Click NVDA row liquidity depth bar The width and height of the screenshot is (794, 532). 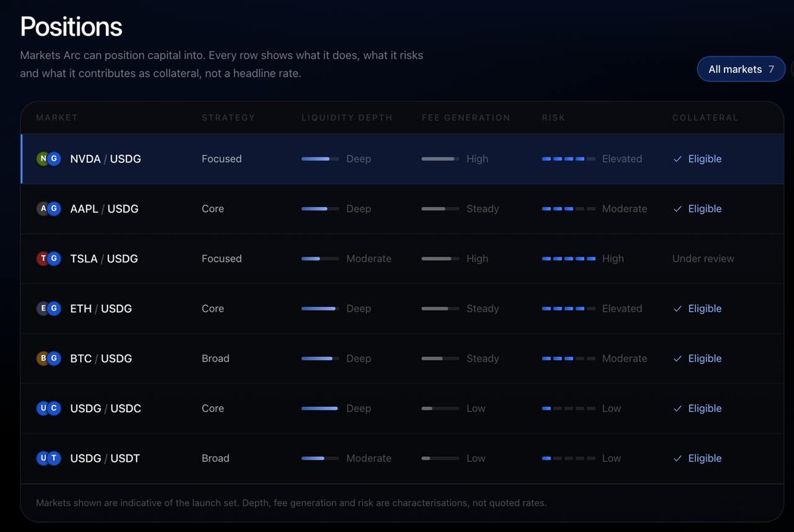[x=320, y=159]
